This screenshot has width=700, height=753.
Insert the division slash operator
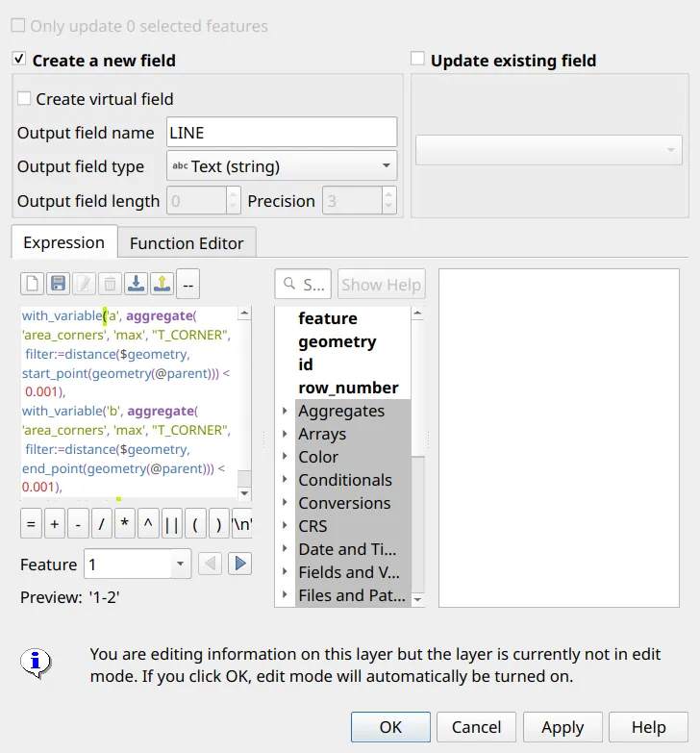(101, 523)
